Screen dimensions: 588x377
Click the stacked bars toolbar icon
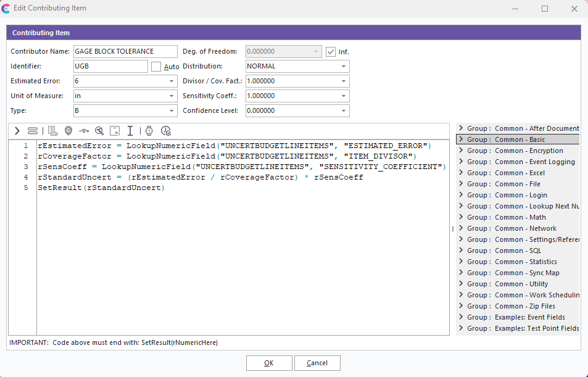pyautogui.click(x=33, y=131)
